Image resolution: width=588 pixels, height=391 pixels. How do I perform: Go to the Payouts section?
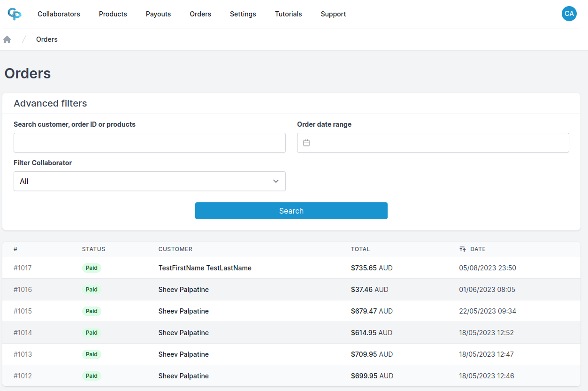[x=158, y=14]
